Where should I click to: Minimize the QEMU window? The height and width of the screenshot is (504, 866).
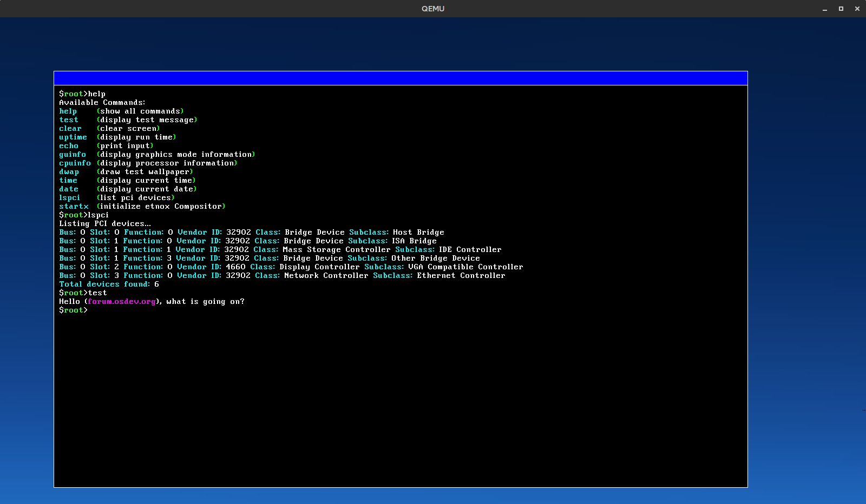(x=825, y=9)
